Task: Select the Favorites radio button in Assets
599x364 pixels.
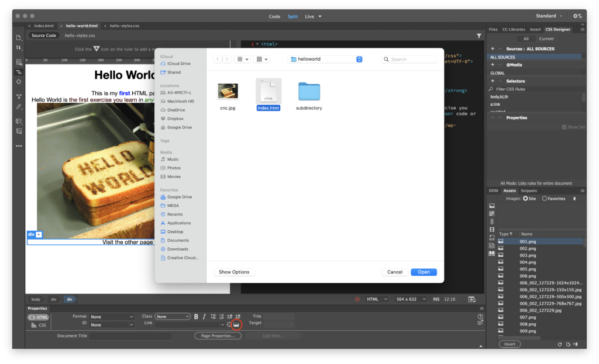Action: click(545, 199)
